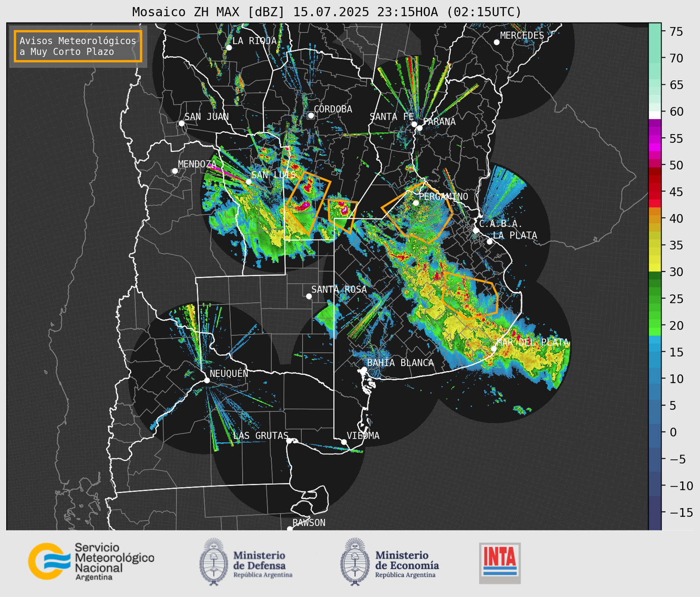Click the green 25 dBZ colorbar band
The image size is (700, 597).
[x=655, y=299]
